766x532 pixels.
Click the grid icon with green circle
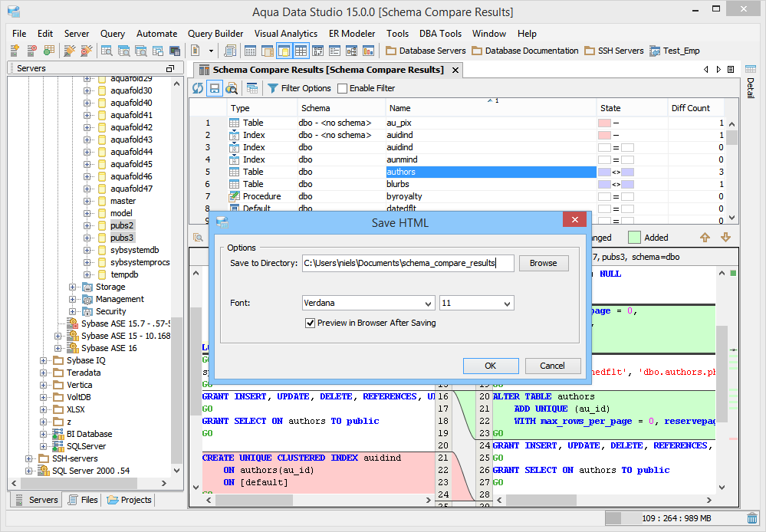(x=49, y=51)
